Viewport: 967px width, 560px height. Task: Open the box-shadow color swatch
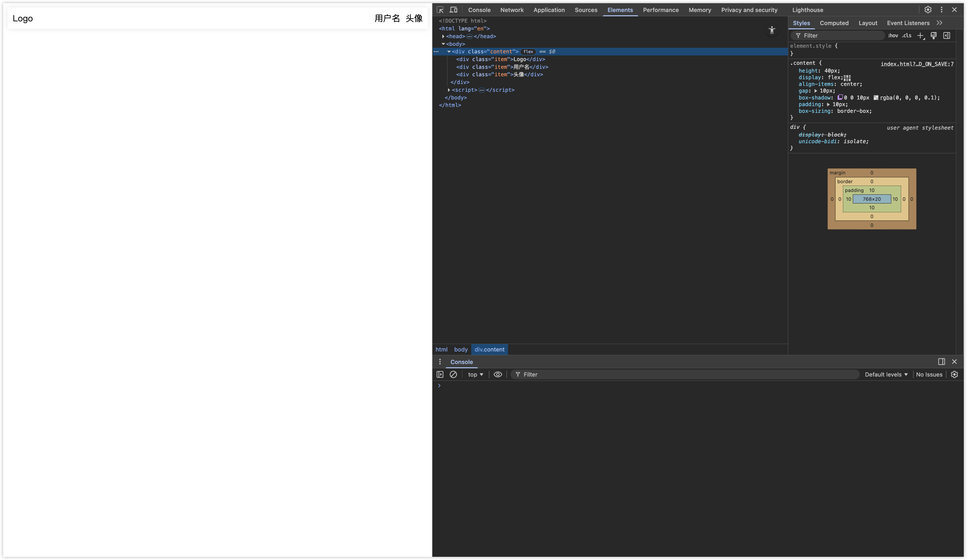point(876,98)
